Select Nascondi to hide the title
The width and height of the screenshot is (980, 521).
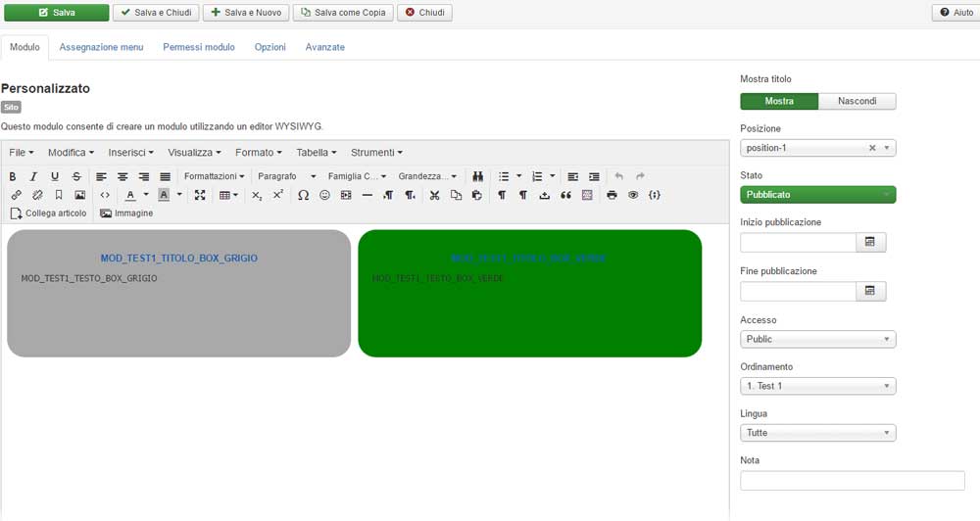857,101
